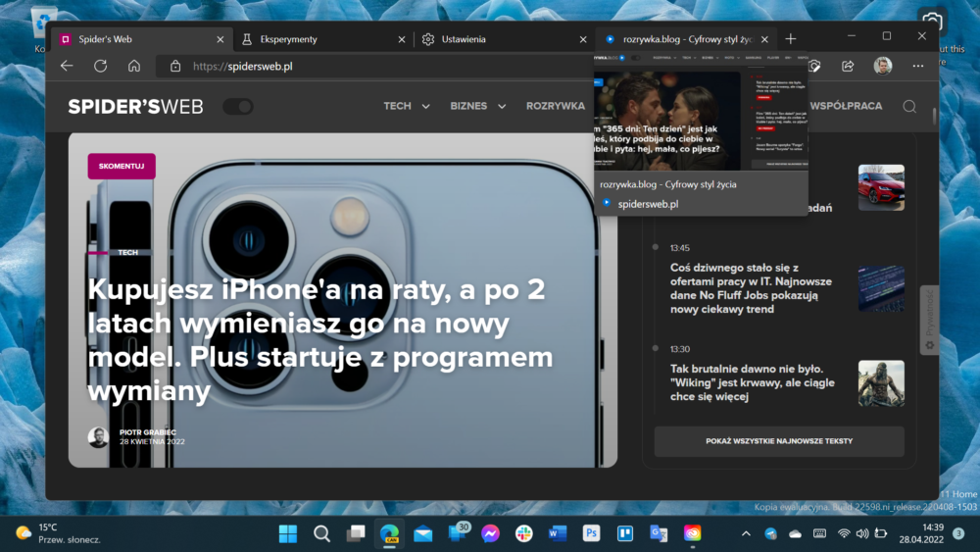
Task: Open the Mail app on the taskbar
Action: 423,534
